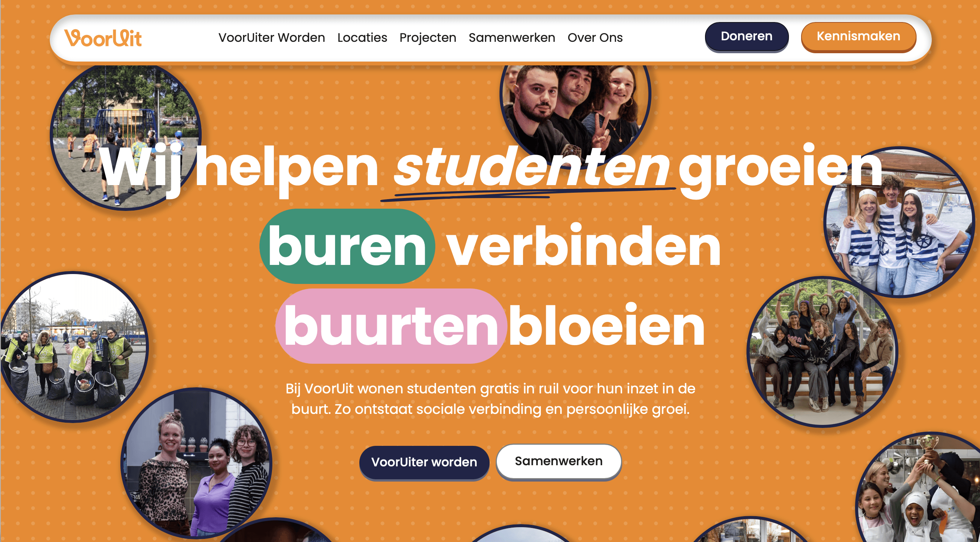Open the litter cleanup volunteers photo
Screen dimensions: 980x542
[73, 347]
